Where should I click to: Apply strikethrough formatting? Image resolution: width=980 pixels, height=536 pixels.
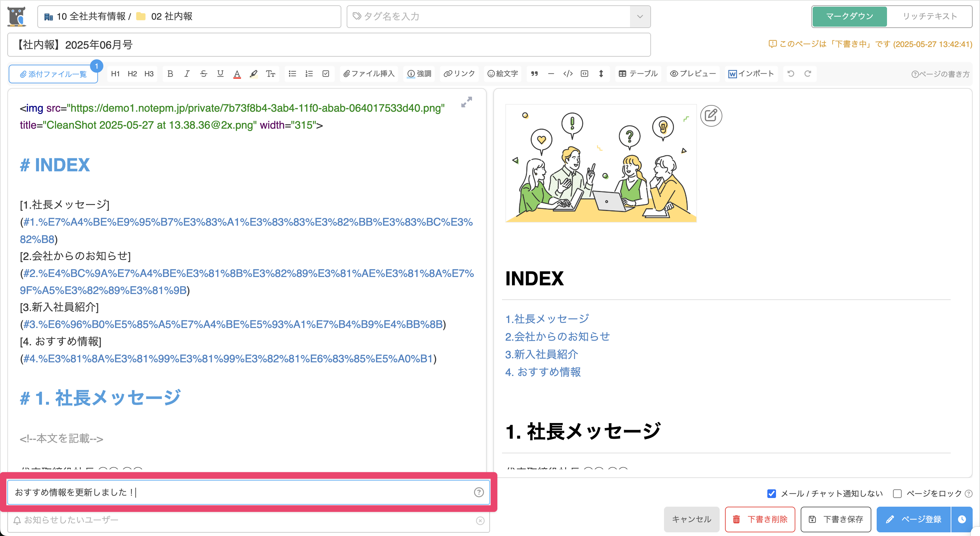[204, 74]
